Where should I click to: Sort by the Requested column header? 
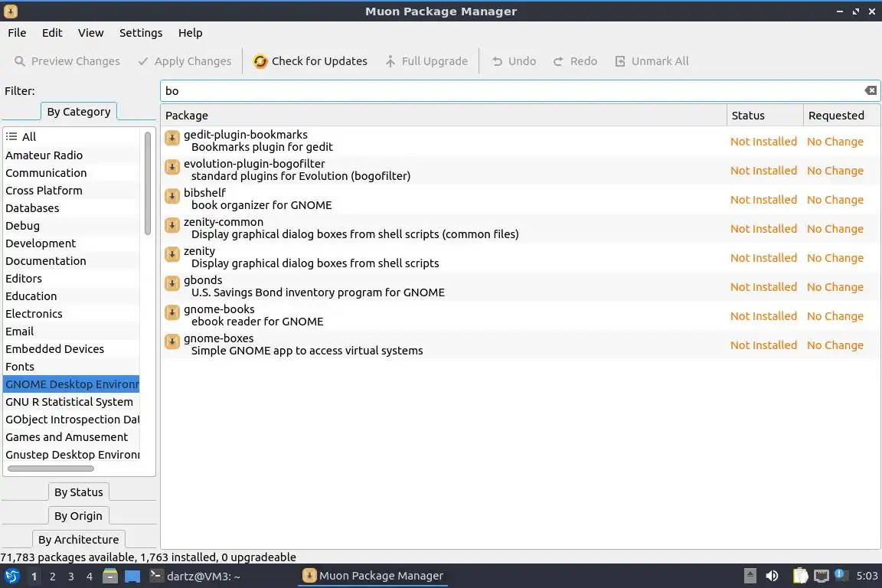point(841,116)
